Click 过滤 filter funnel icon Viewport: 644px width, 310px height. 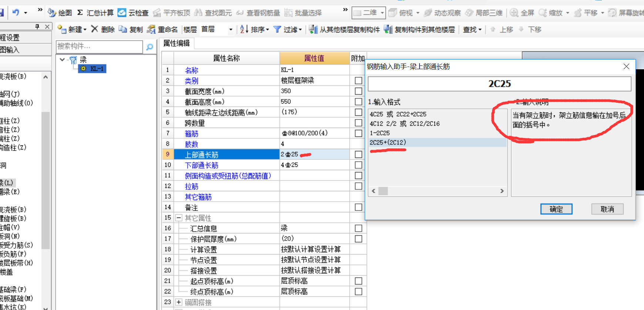point(277,29)
